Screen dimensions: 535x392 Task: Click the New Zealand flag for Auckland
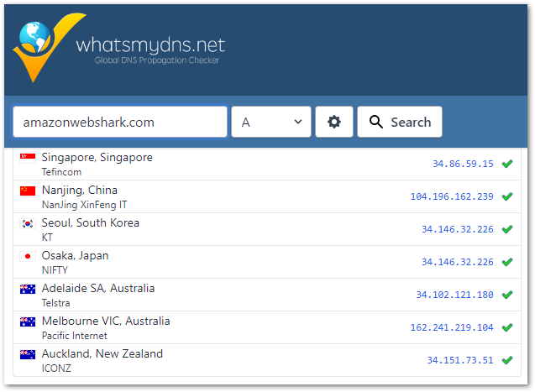(x=28, y=354)
